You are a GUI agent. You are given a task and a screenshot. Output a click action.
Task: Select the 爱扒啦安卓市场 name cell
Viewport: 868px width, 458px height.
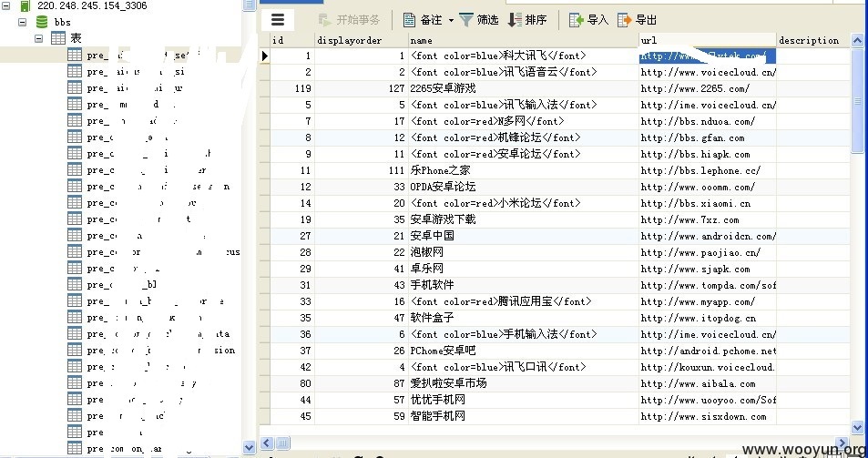(523, 383)
